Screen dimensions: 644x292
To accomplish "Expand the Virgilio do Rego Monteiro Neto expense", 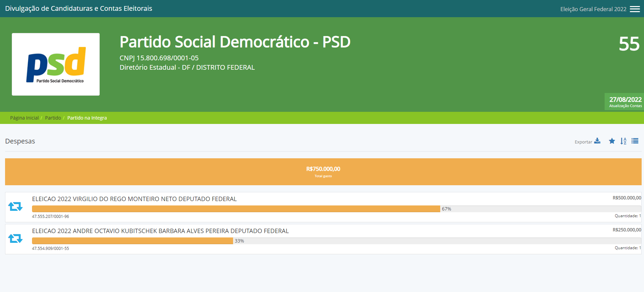I will coord(134,199).
